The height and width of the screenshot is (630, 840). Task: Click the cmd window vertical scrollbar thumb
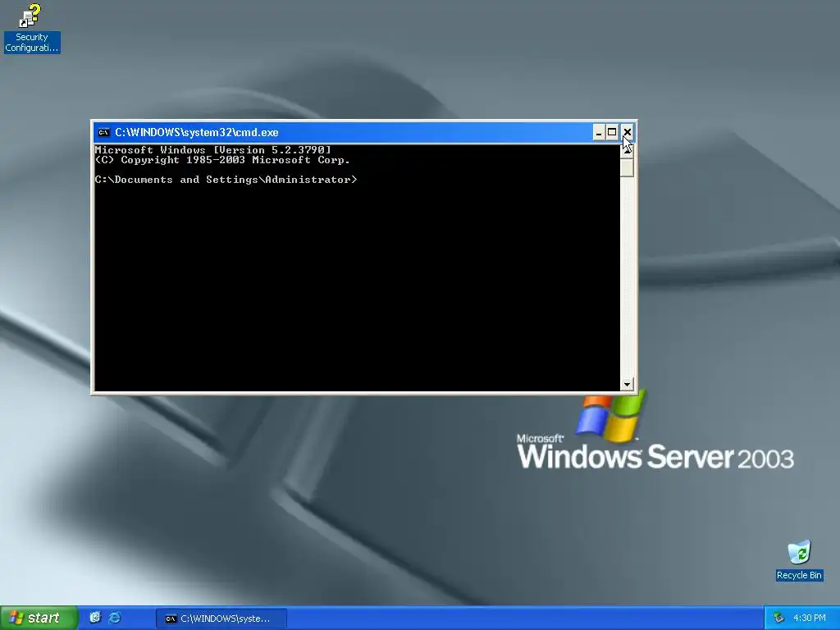[x=627, y=167]
